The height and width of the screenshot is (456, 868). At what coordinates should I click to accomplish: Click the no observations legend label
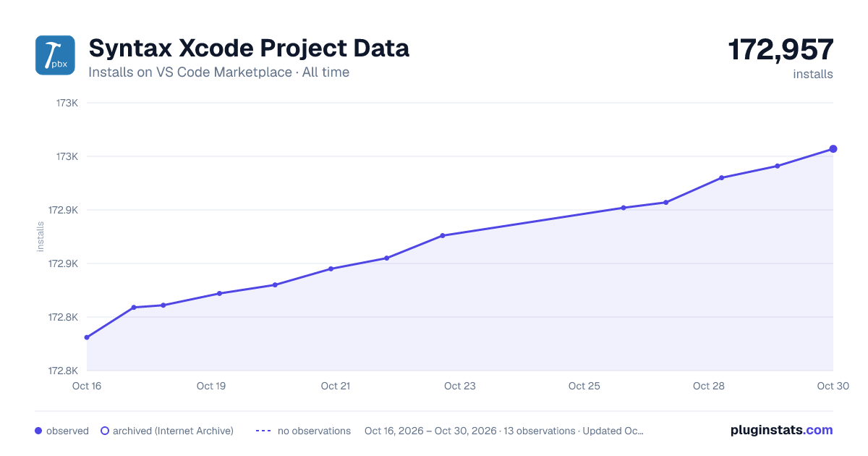[314, 431]
